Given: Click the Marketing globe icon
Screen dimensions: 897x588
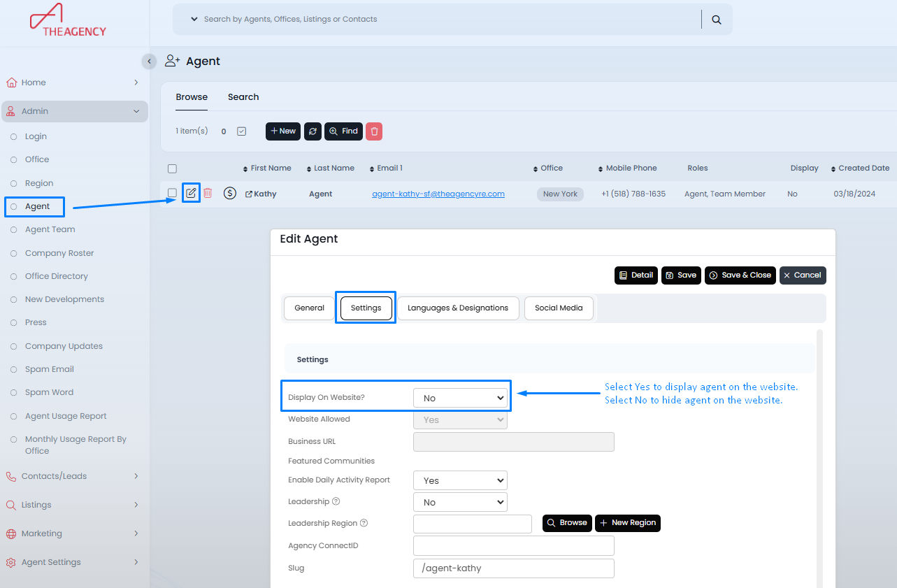Looking at the screenshot, I should [x=11, y=533].
